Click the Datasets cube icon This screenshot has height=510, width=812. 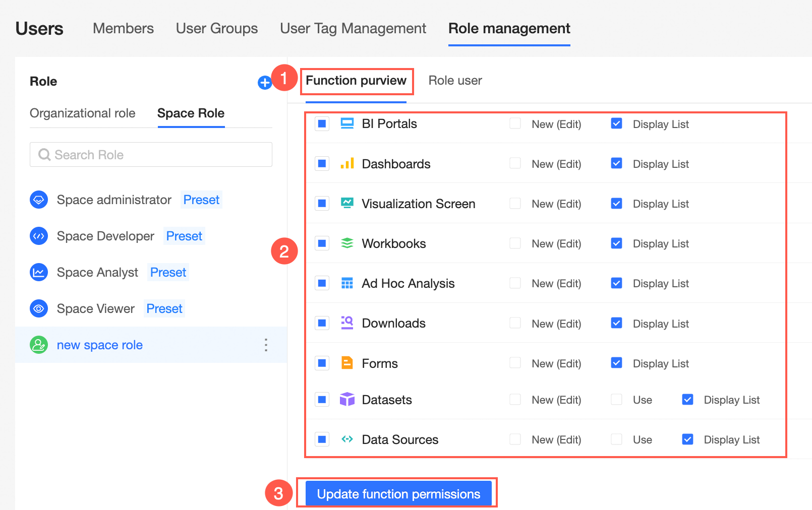click(x=347, y=399)
